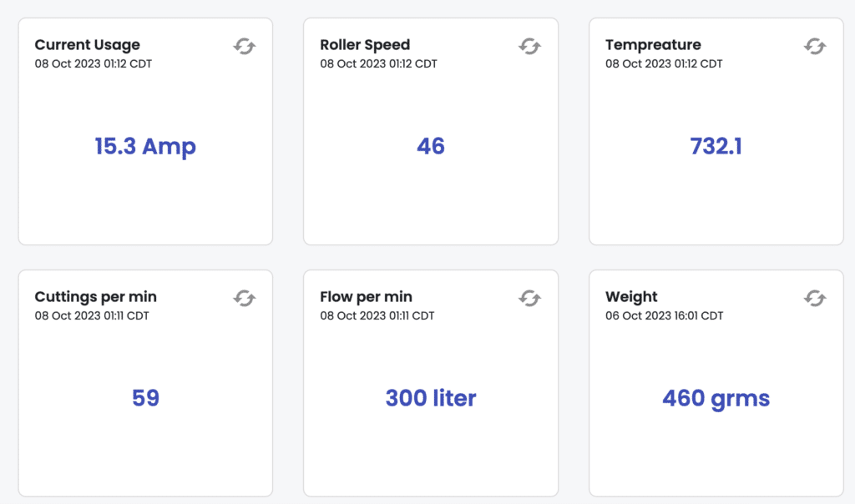Click the 732.1 temperature reading
The height and width of the screenshot is (504, 855).
[716, 146]
